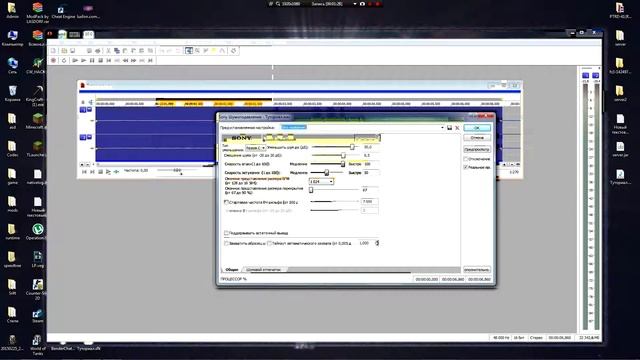
Task: Enable the Стартовая частота high-shelf checkbox
Action: [226, 202]
